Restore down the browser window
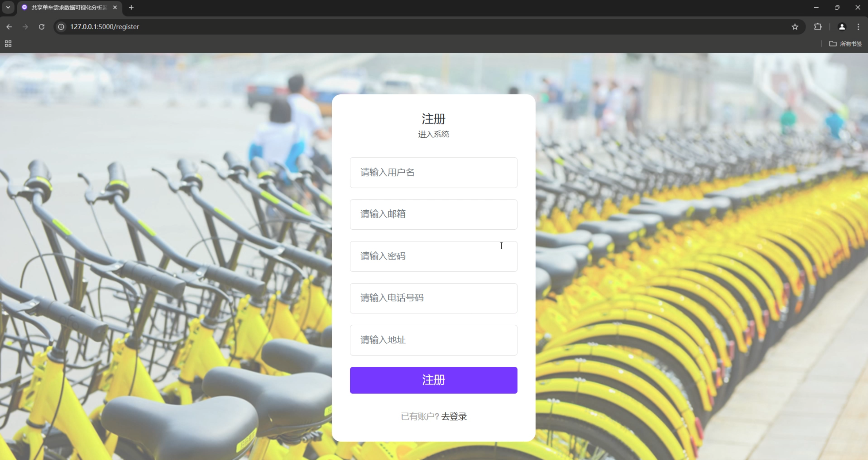This screenshot has width=868, height=460. 837,7
